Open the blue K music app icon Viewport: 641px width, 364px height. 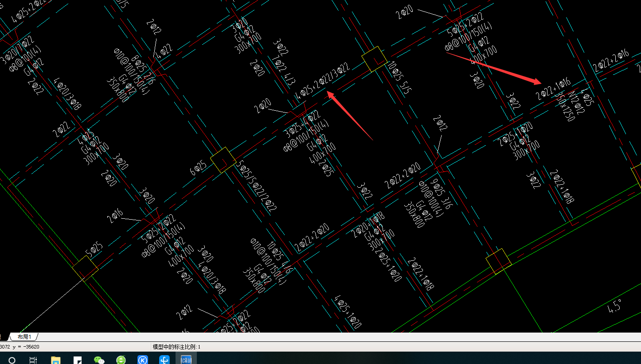point(142,360)
